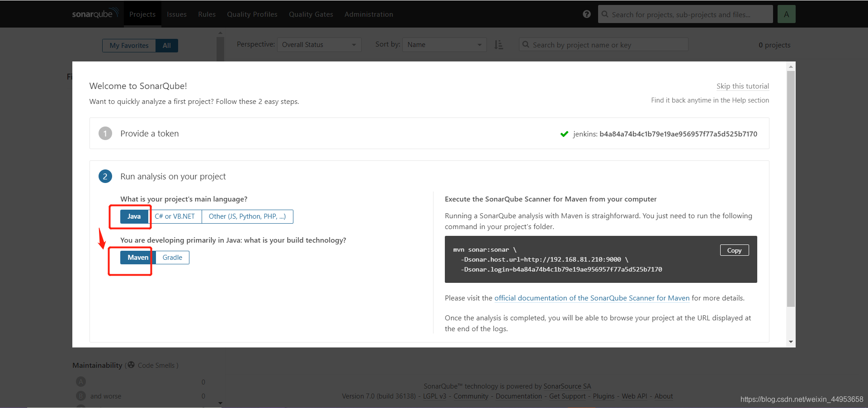This screenshot has height=408, width=868.
Task: Click the -Dsonar.login command line
Action: click(561, 269)
